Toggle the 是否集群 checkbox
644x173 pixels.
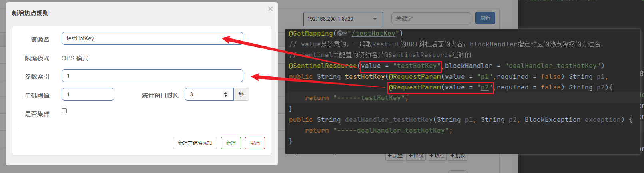(x=64, y=111)
